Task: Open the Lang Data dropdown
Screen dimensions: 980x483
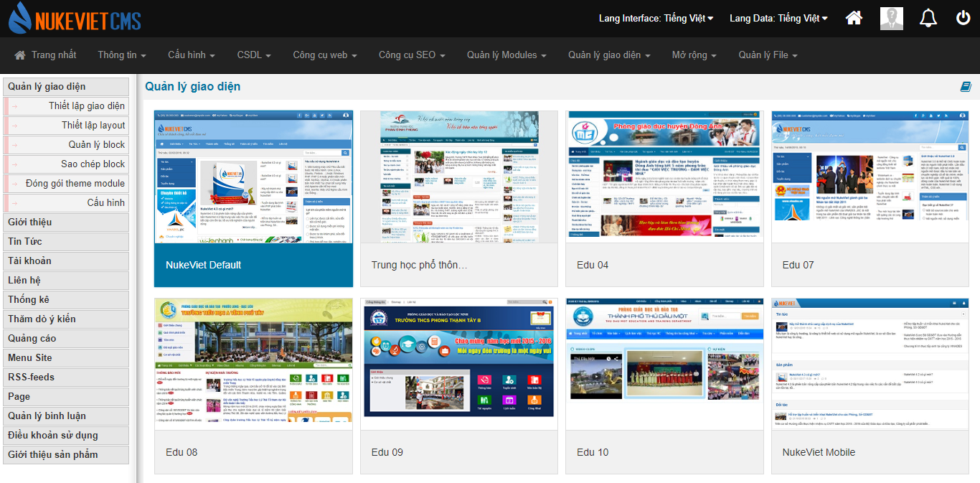Action: click(x=778, y=18)
